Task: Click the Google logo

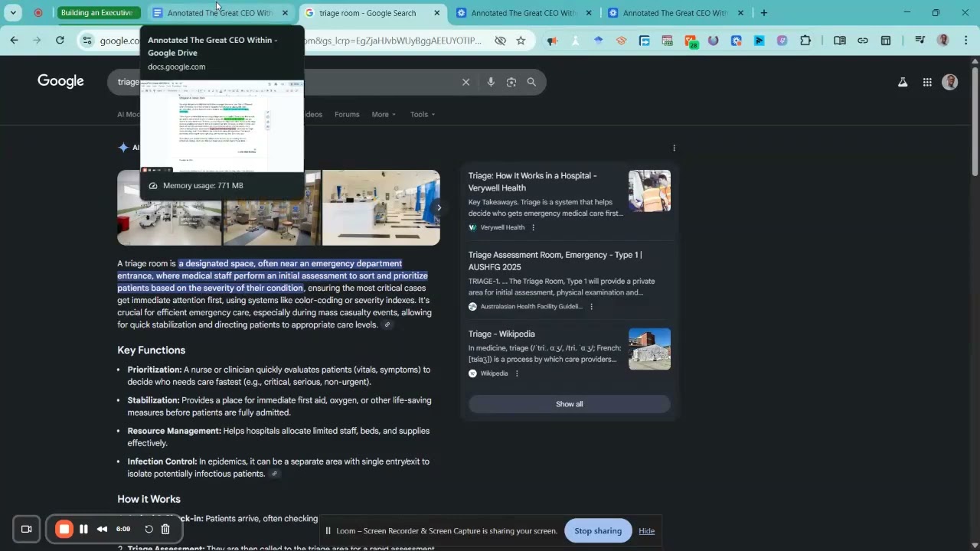Action: [x=60, y=81]
